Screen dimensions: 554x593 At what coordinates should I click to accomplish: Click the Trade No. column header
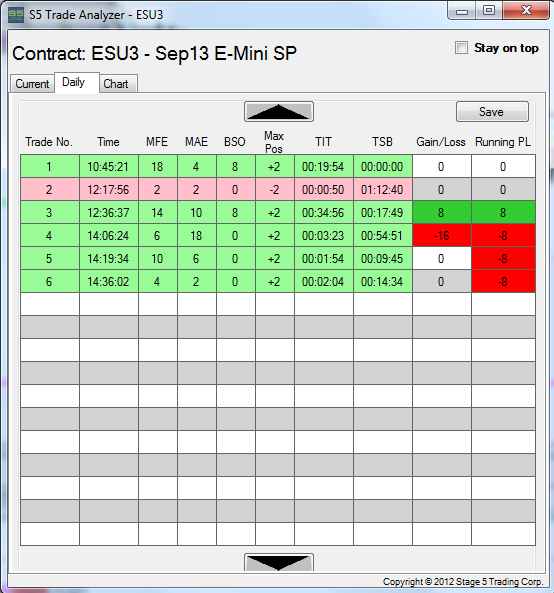click(x=49, y=142)
